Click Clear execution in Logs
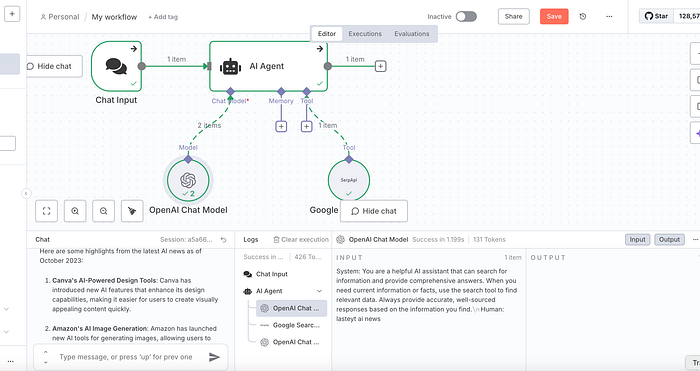Screen dimensions: 700x371 pos(301,240)
